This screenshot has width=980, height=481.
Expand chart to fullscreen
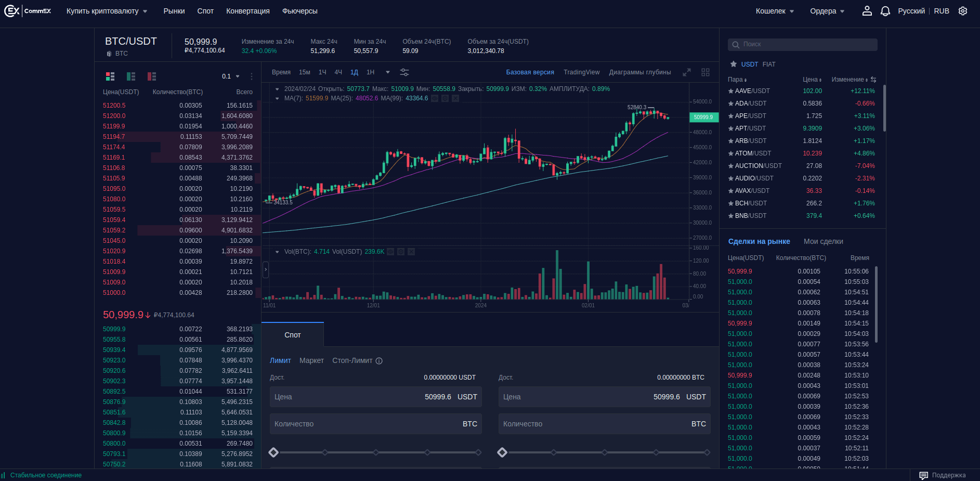click(687, 72)
